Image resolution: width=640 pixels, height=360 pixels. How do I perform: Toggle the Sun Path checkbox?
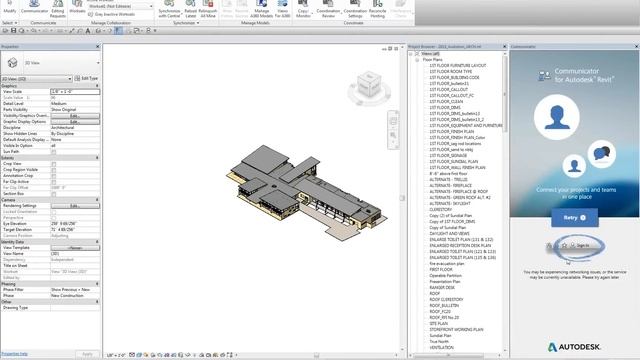tap(53, 152)
